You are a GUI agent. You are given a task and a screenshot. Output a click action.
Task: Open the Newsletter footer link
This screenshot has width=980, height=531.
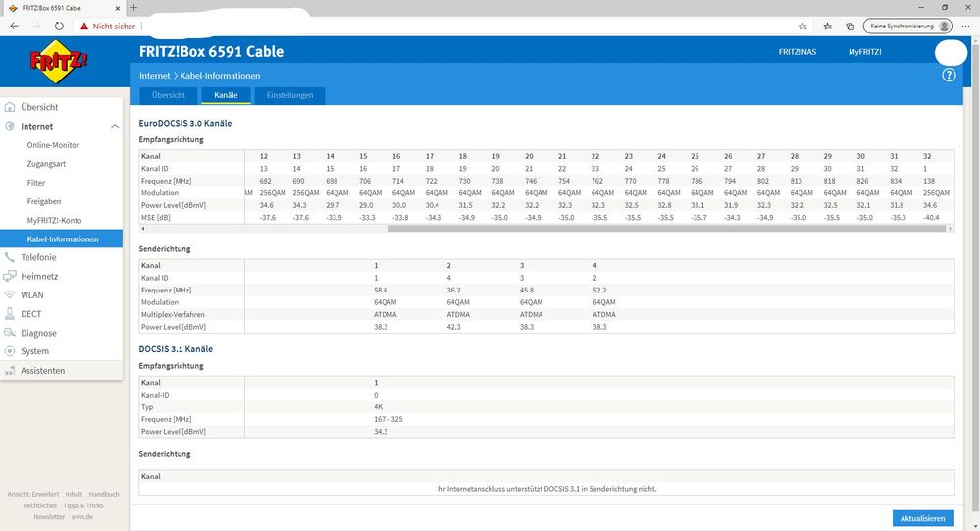[49, 517]
